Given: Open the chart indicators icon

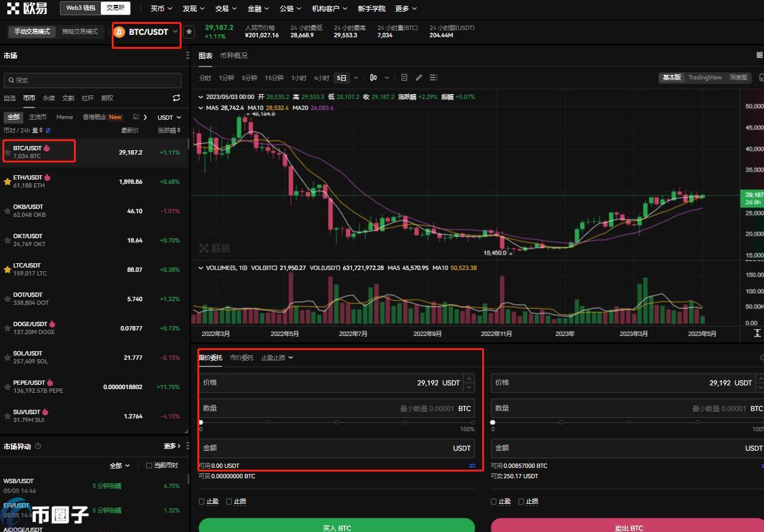Looking at the screenshot, I should pyautogui.click(x=404, y=78).
